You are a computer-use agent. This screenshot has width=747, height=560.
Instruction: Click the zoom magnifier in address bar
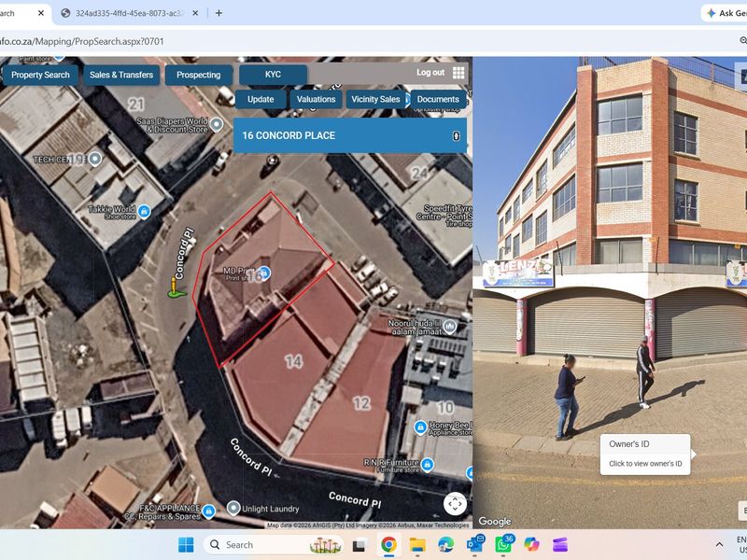pyautogui.click(x=743, y=41)
